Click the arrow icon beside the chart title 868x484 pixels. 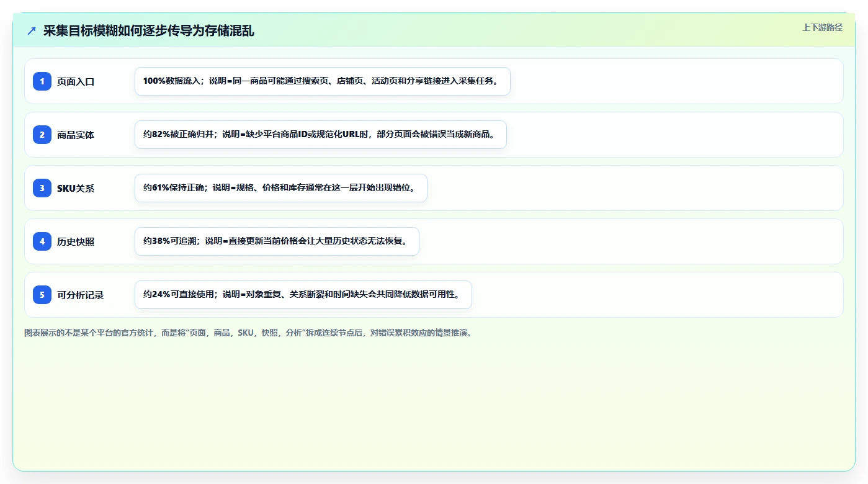(x=32, y=30)
